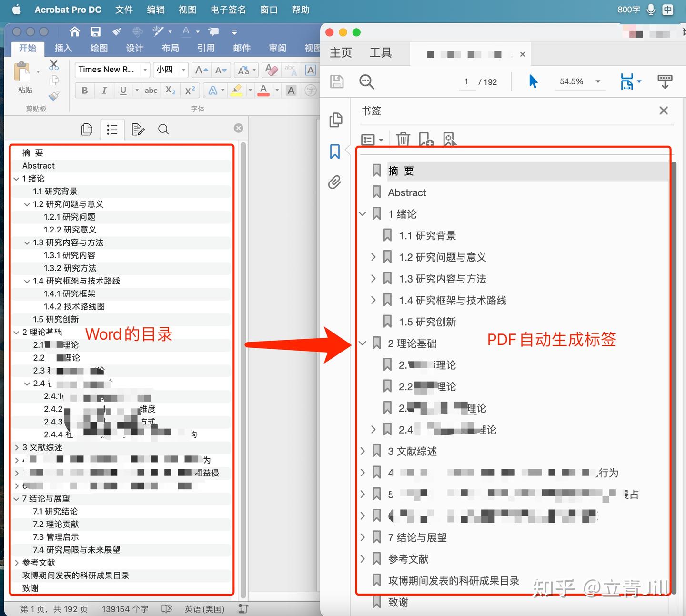The image size is (686, 616).
Task: Click the Acrobat zoom search magnifier icon
Action: pyautogui.click(x=366, y=81)
